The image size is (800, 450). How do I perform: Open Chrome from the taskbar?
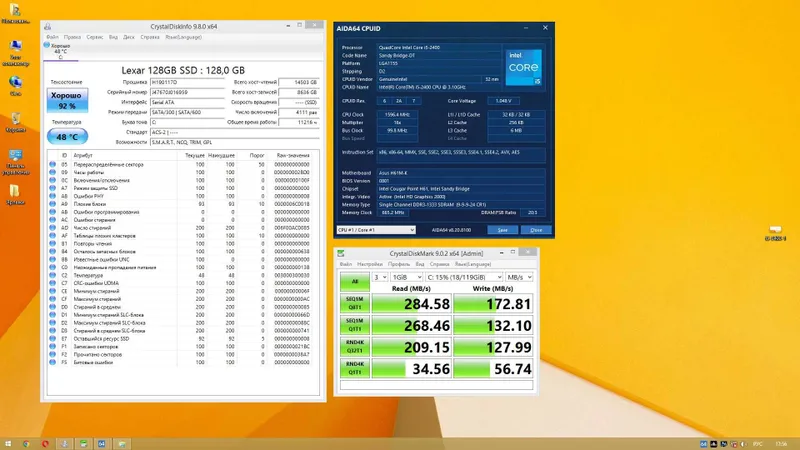coord(26,444)
